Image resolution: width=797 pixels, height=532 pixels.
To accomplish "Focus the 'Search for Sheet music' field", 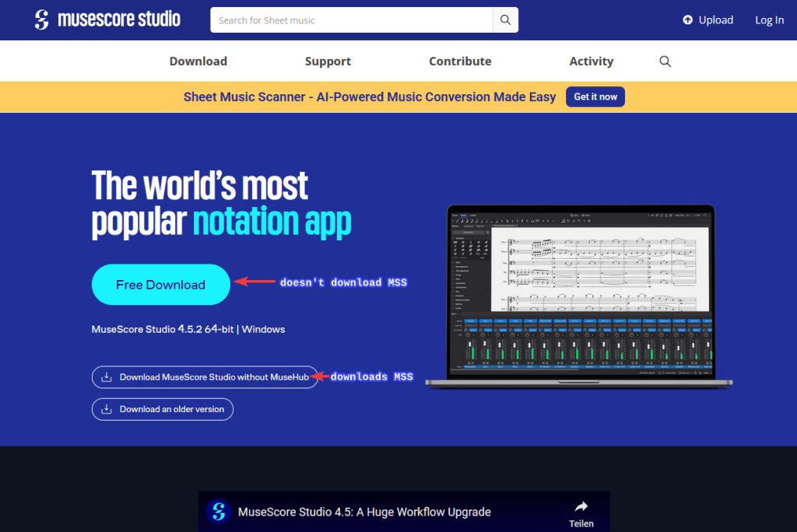I will coord(352,20).
